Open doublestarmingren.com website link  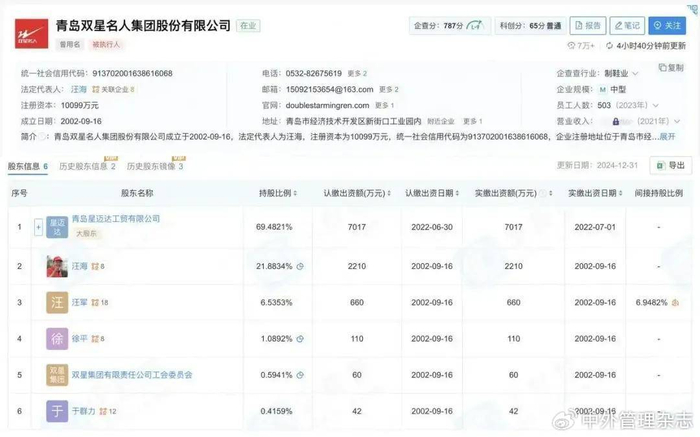327,105
